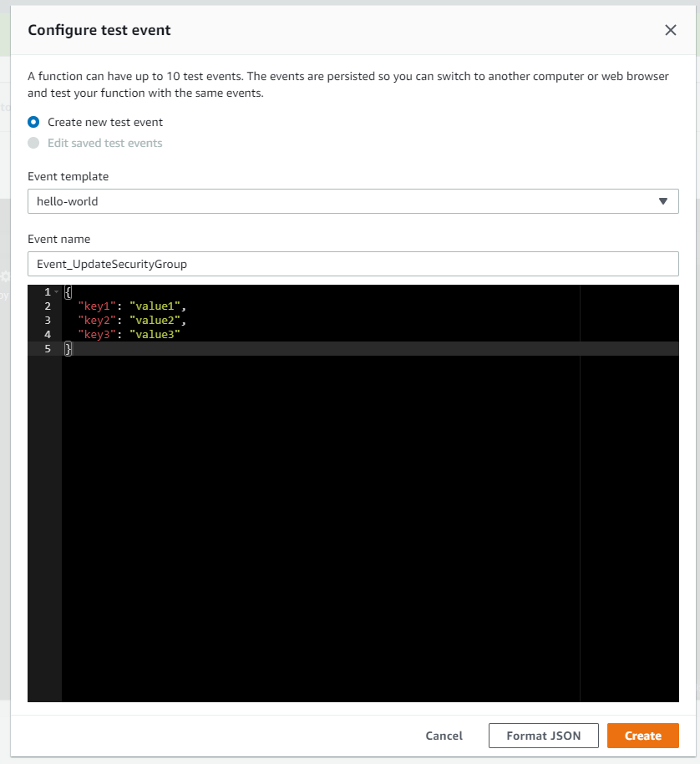The height and width of the screenshot is (764, 700).
Task: Place cursor on "value3" in the JSON
Action: [x=155, y=335]
